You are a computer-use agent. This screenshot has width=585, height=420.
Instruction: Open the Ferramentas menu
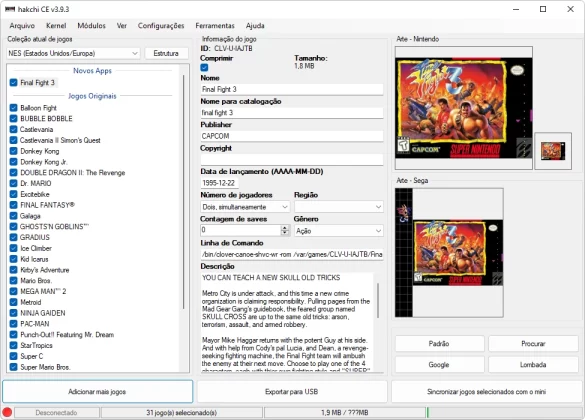point(215,26)
